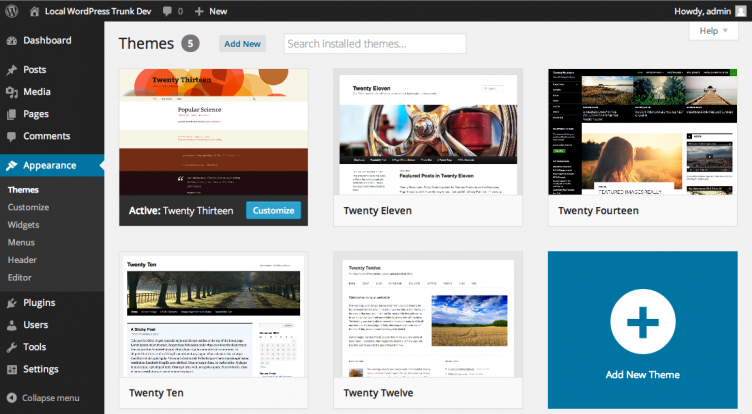Select the Appearance menu
The image size is (752, 414).
(49, 166)
